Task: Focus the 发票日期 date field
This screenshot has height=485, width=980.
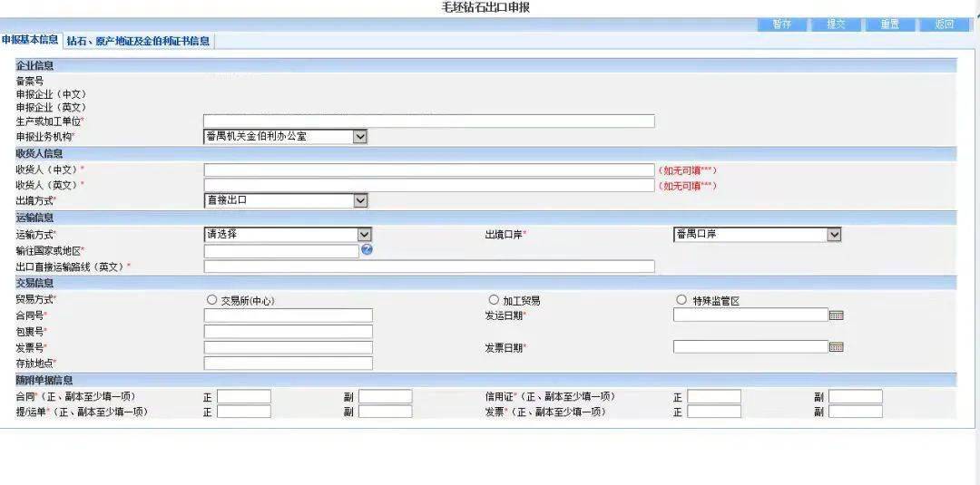Action: pos(750,346)
